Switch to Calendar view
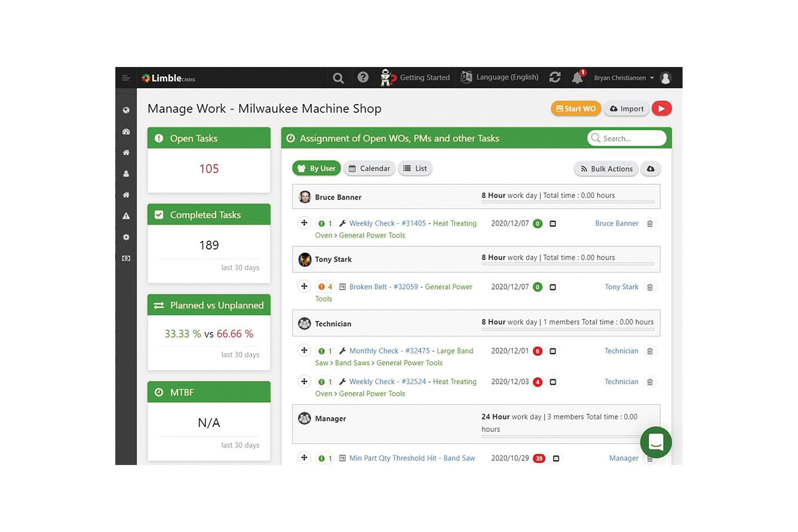This screenshot has width=798, height=532. coord(369,168)
